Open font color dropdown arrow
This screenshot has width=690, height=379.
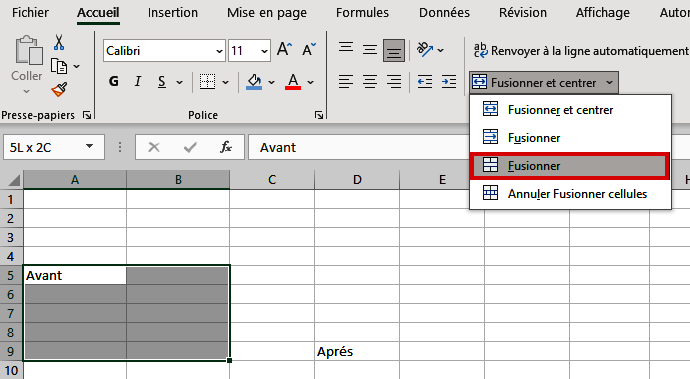pyautogui.click(x=311, y=82)
